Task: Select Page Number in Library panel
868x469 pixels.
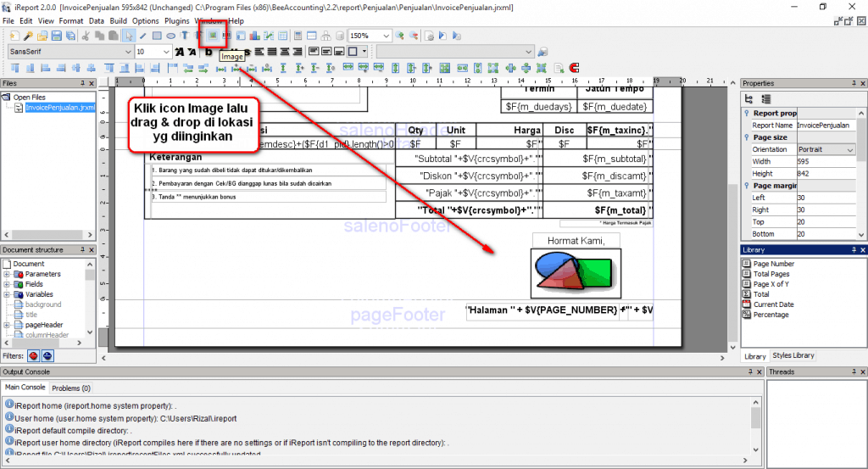Action: [773, 264]
